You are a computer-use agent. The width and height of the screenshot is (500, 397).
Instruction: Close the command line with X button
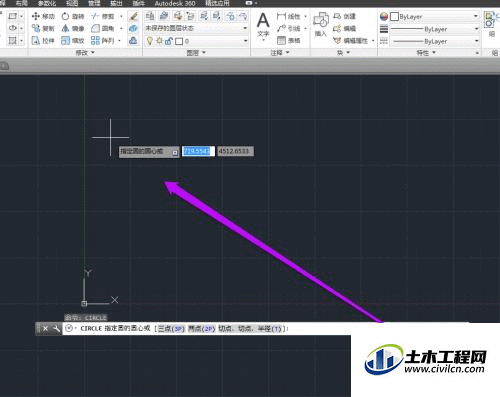(x=45, y=329)
